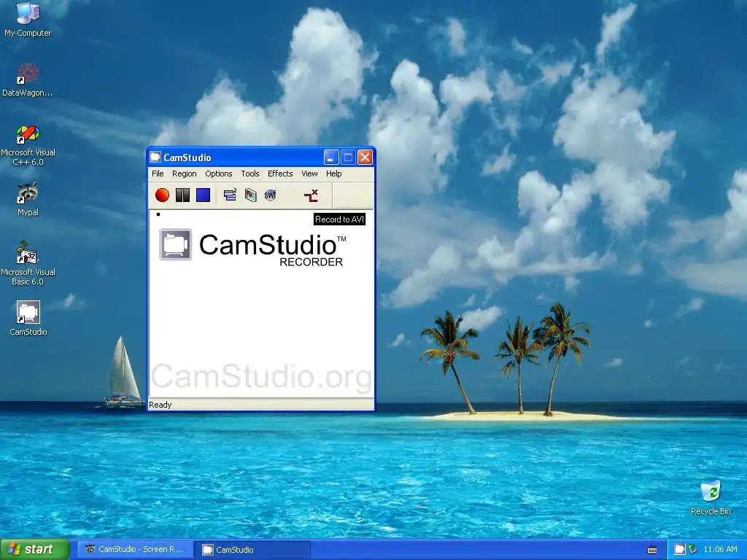Viewport: 747px width, 560px height.
Task: Activate the CamStudio taskbar button
Action: coord(253,550)
